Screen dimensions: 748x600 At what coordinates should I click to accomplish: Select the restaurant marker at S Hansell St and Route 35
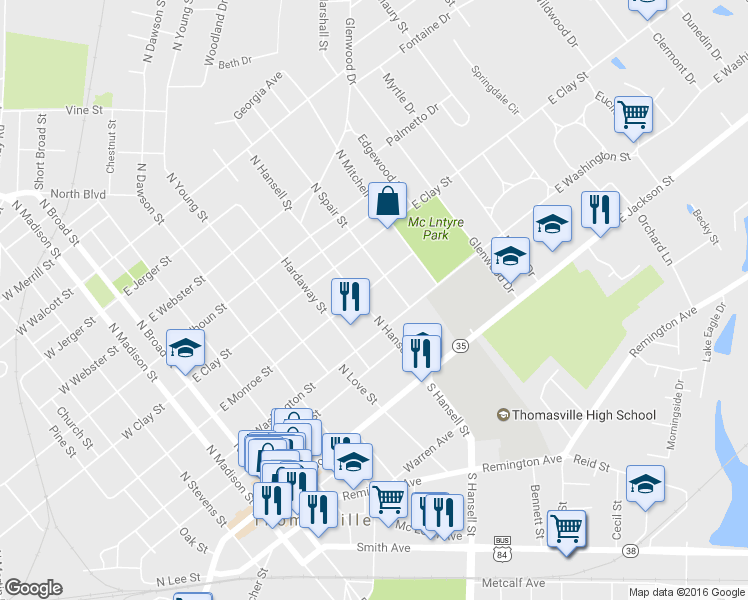click(422, 357)
